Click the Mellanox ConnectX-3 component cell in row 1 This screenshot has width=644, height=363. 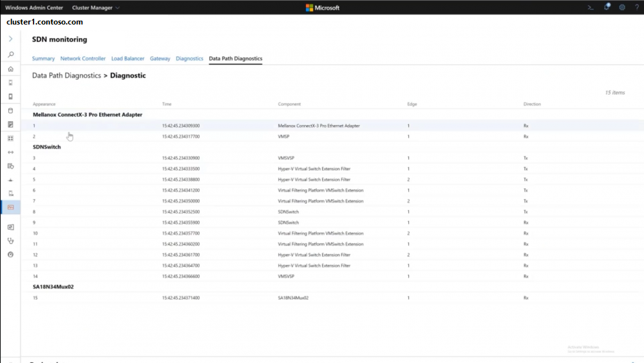tap(319, 126)
